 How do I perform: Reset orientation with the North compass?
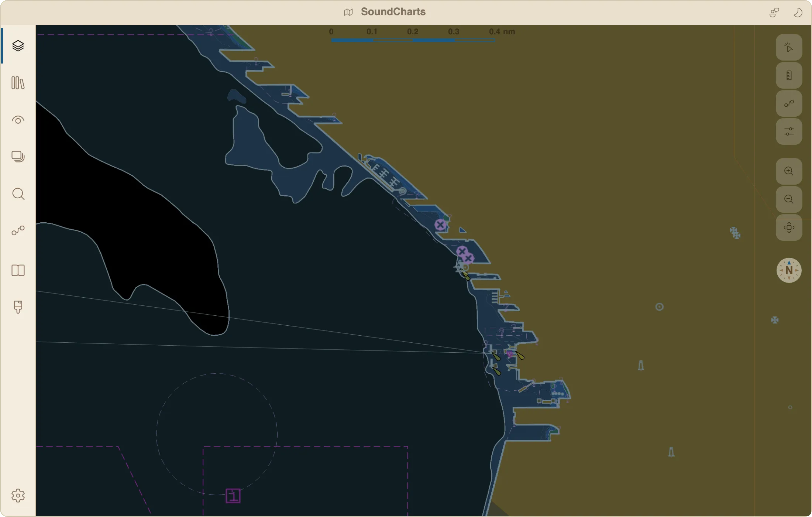(x=789, y=270)
